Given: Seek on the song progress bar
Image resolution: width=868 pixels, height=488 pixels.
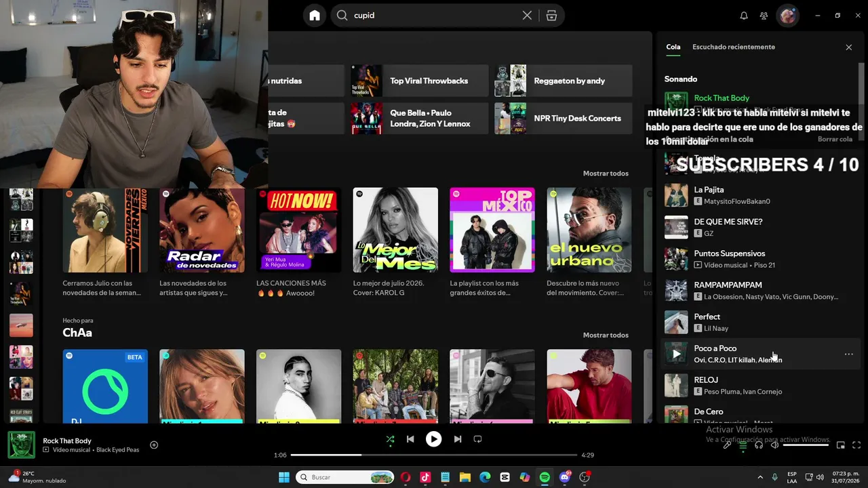Looking at the screenshot, I should 434,455.
